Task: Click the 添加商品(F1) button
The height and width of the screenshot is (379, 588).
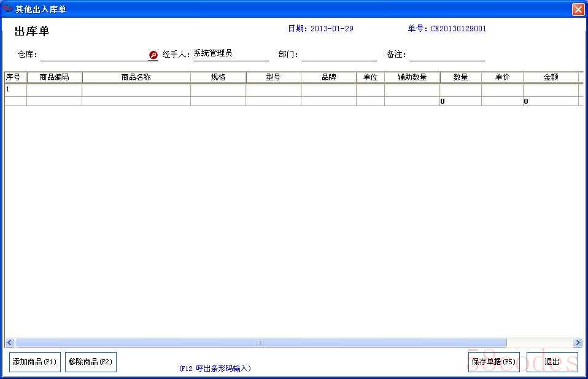Action: click(x=34, y=362)
